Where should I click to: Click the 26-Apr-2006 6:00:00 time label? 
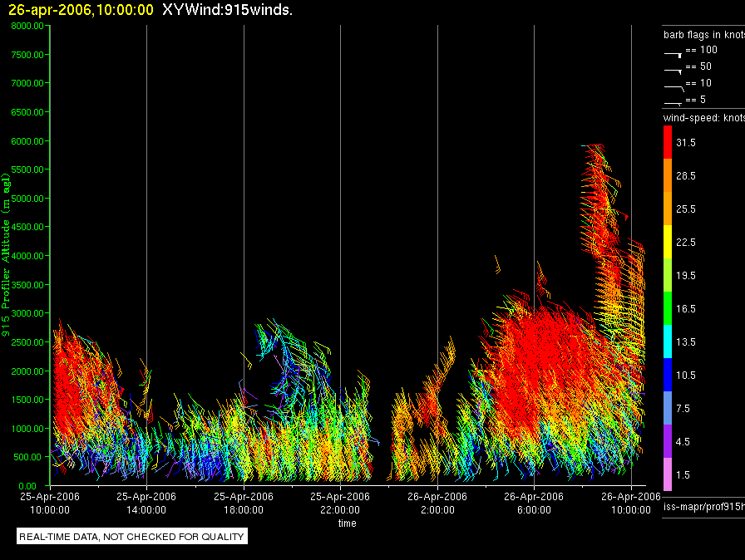(534, 503)
